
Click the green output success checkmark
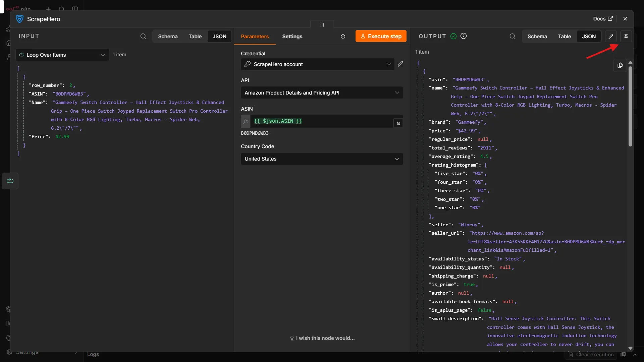(x=453, y=36)
